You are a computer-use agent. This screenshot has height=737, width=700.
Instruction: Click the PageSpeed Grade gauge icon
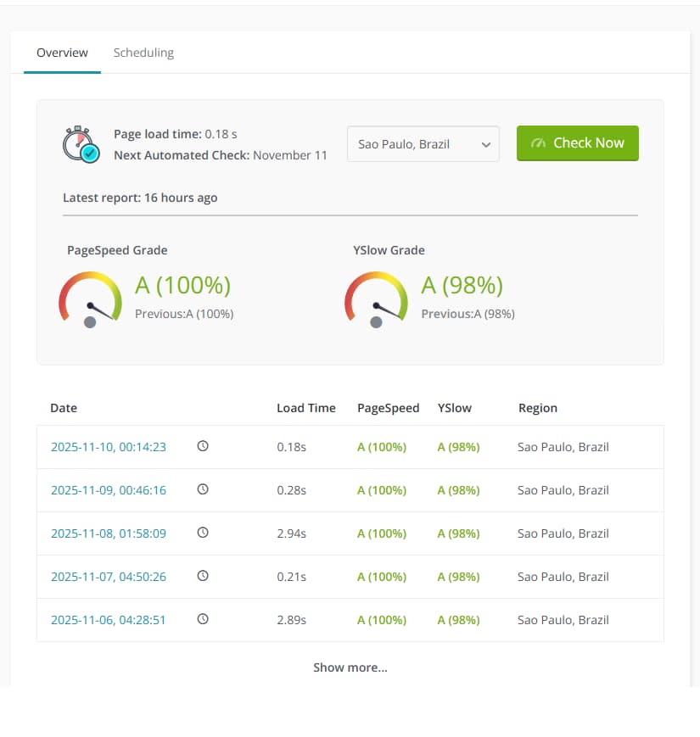pyautogui.click(x=90, y=299)
